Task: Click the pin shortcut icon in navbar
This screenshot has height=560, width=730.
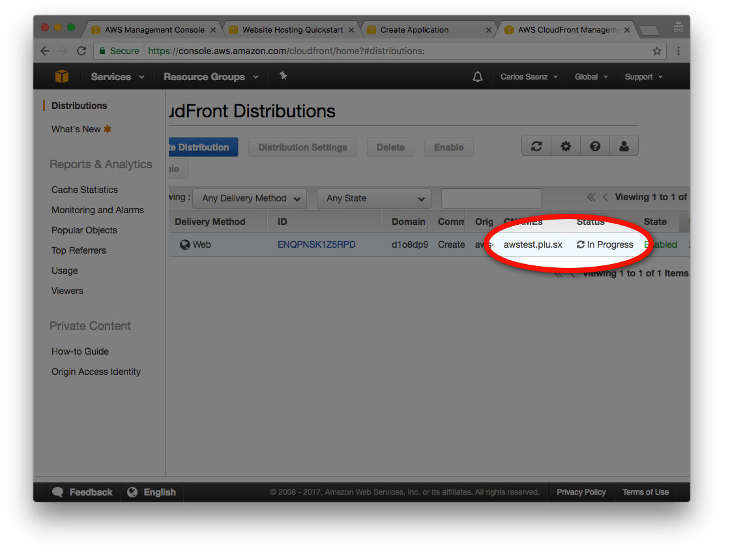Action: click(283, 76)
